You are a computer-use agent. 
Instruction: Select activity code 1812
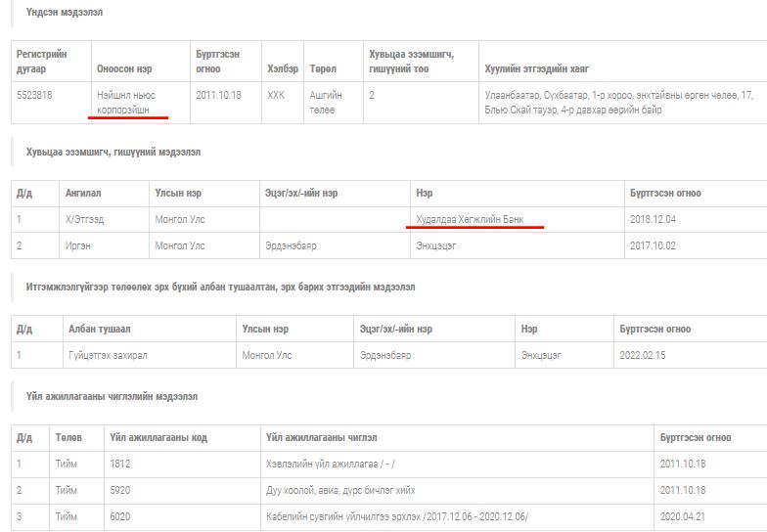tap(120, 464)
